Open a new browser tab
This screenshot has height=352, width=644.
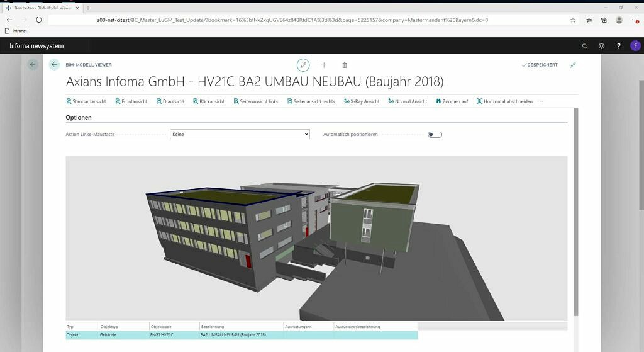(88, 8)
